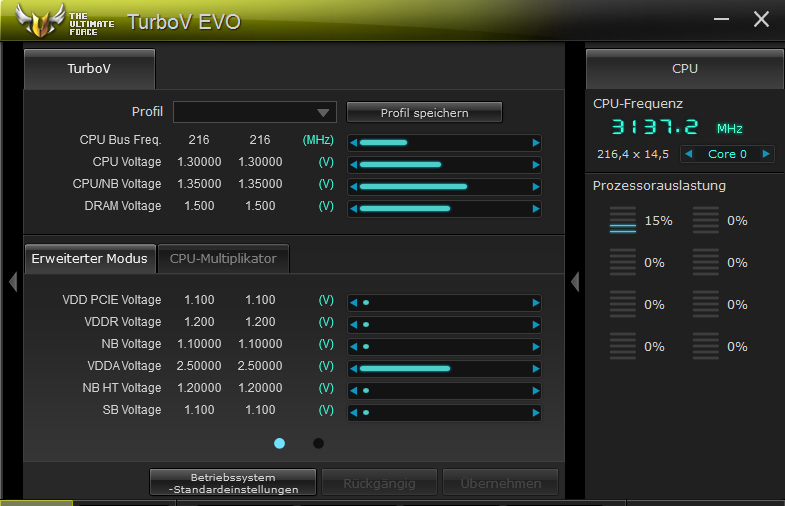Decrease NB HT Voltage with left arrow

353,391
